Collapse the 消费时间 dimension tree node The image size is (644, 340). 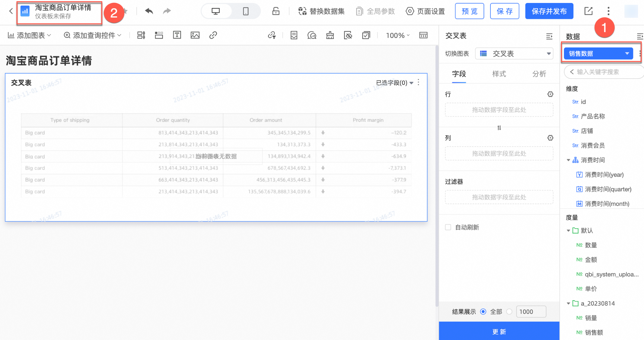pyautogui.click(x=568, y=160)
